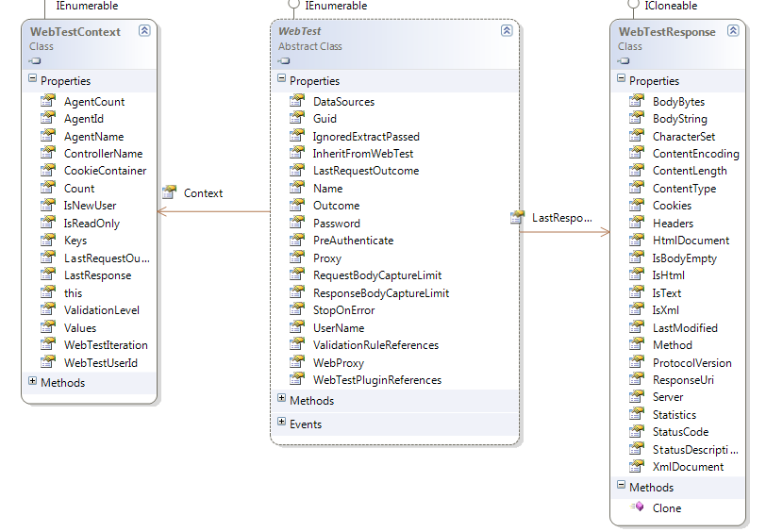This screenshot has height=532, width=783.
Task: Select the Outcome property
Action: click(x=336, y=206)
